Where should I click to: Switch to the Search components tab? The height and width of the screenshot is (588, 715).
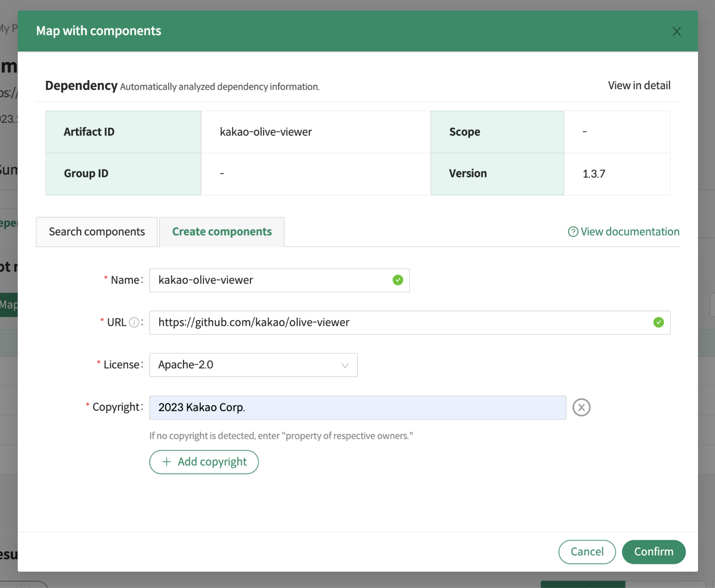click(x=97, y=232)
